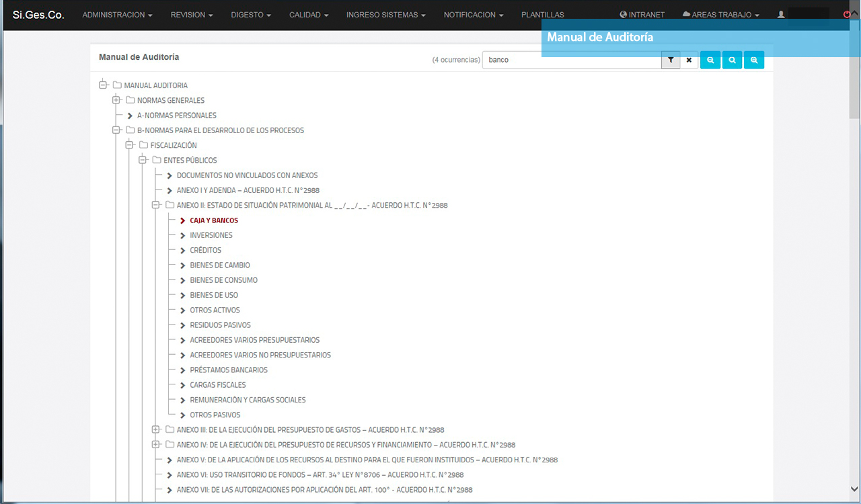Click the user profile icon
The width and height of the screenshot is (861, 504).
click(781, 15)
